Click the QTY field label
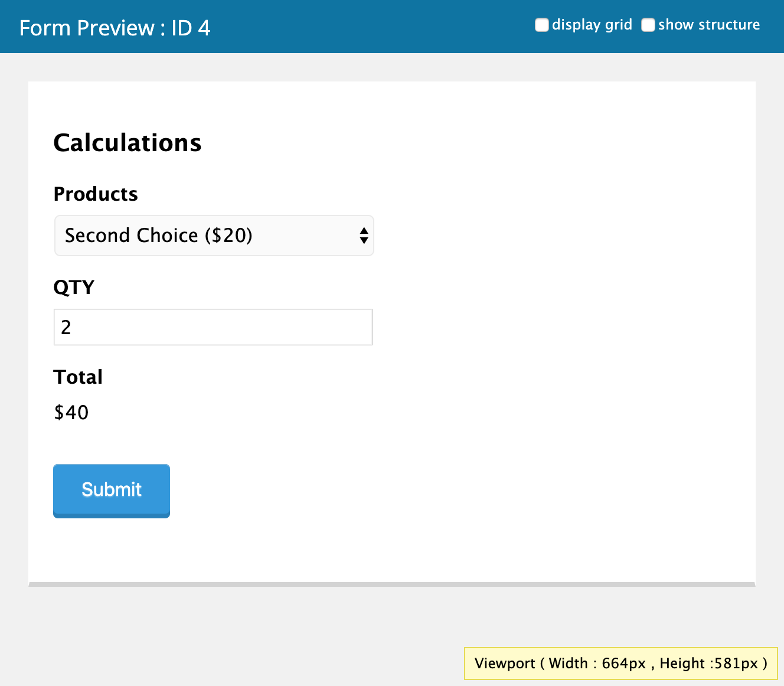The width and height of the screenshot is (784, 686). pos(74,288)
